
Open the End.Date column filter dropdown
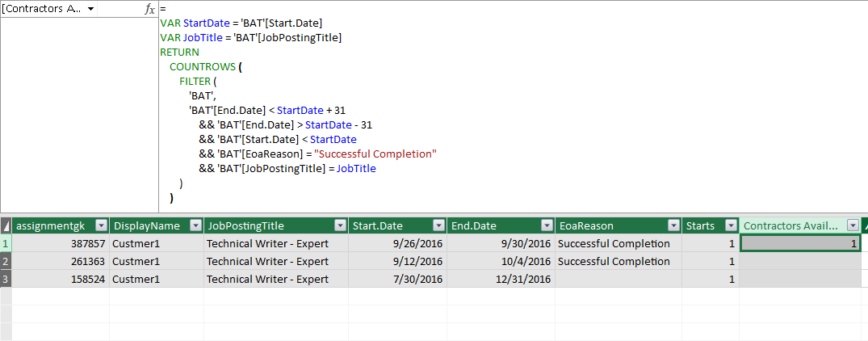point(547,225)
